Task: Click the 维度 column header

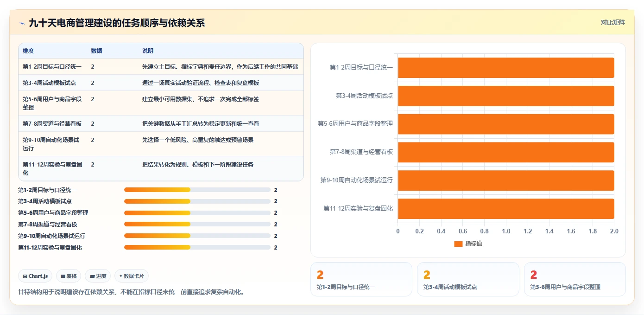Action: click(28, 51)
